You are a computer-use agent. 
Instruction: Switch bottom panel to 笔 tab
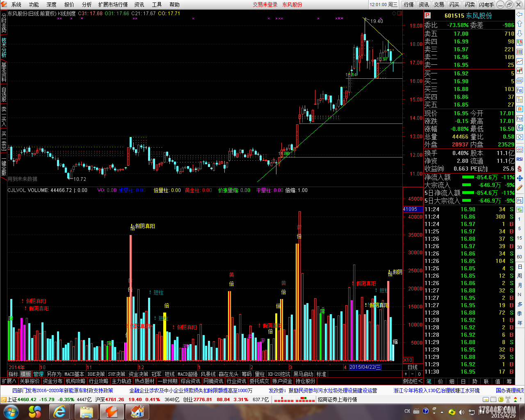tap(429, 381)
